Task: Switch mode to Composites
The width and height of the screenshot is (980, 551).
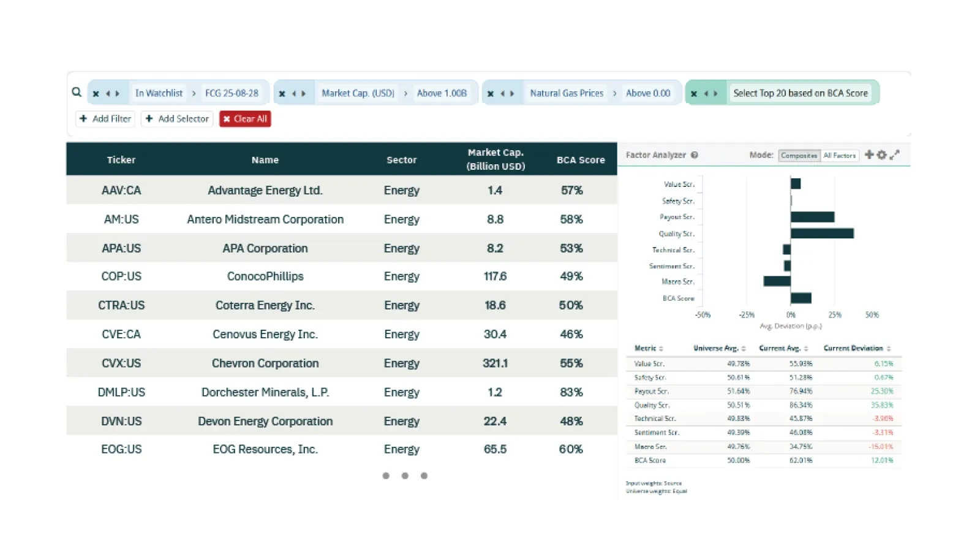Action: [799, 156]
